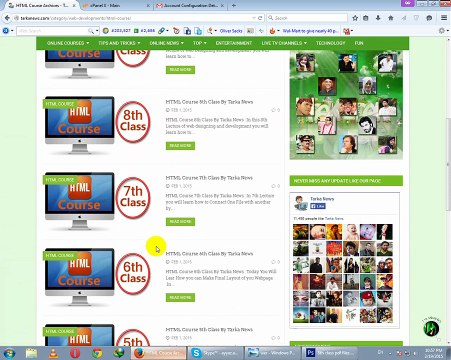
Task: Expand the TIPS AND TRICKS menu
Action: click(x=119, y=43)
